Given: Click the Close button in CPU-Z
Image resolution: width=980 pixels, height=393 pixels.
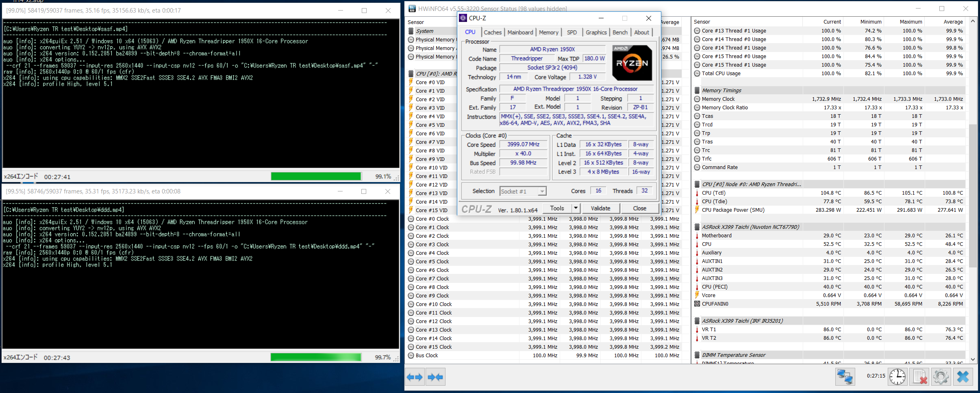Looking at the screenshot, I should [x=639, y=208].
